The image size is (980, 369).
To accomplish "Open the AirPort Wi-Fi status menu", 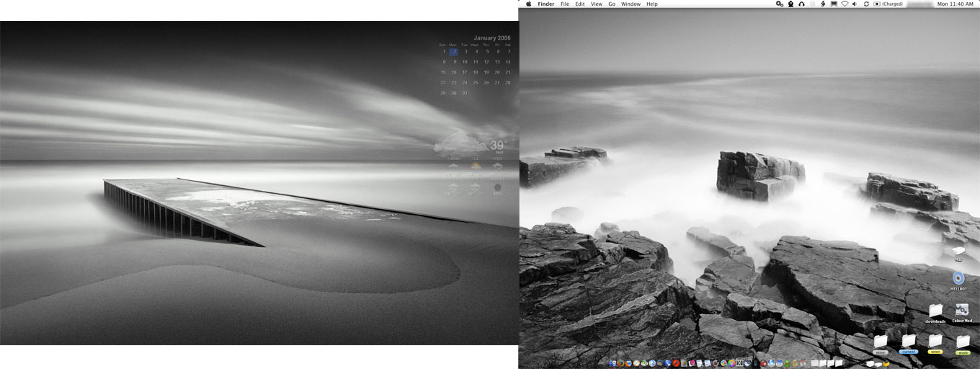I will coord(844,4).
